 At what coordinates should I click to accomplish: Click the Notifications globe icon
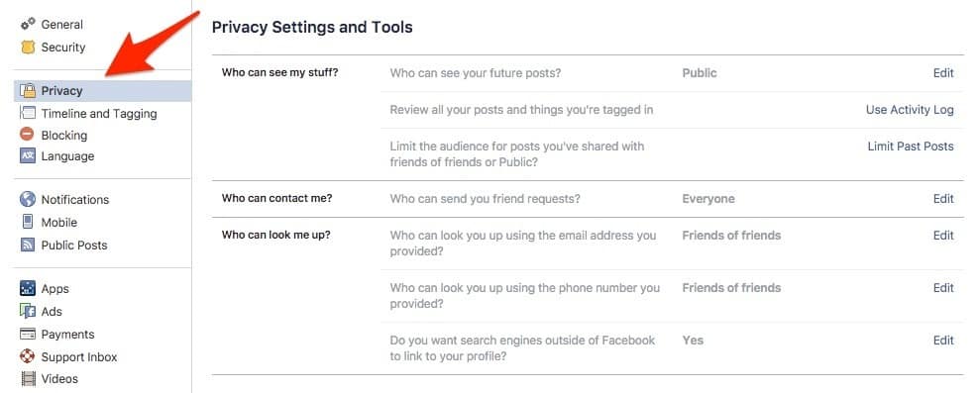point(28,199)
